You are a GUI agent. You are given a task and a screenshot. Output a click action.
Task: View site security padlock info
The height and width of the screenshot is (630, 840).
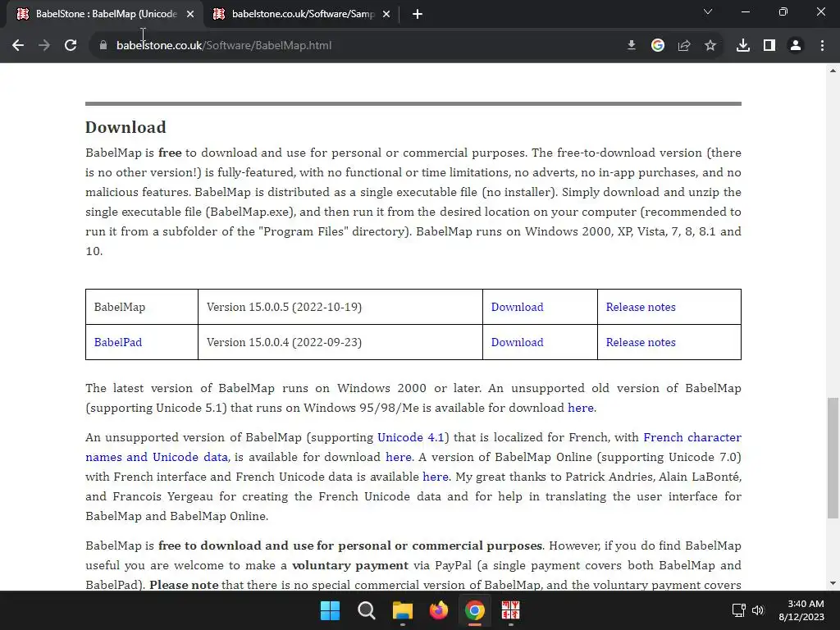[103, 46]
